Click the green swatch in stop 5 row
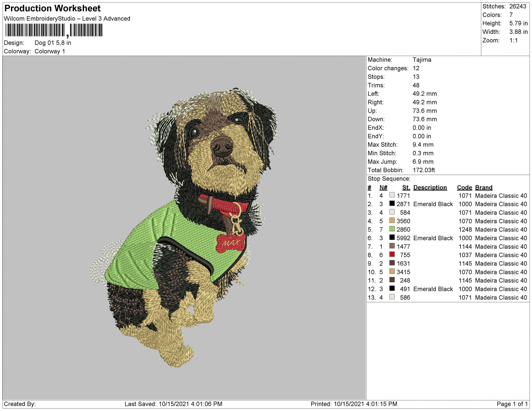The image size is (532, 411). pos(392,229)
